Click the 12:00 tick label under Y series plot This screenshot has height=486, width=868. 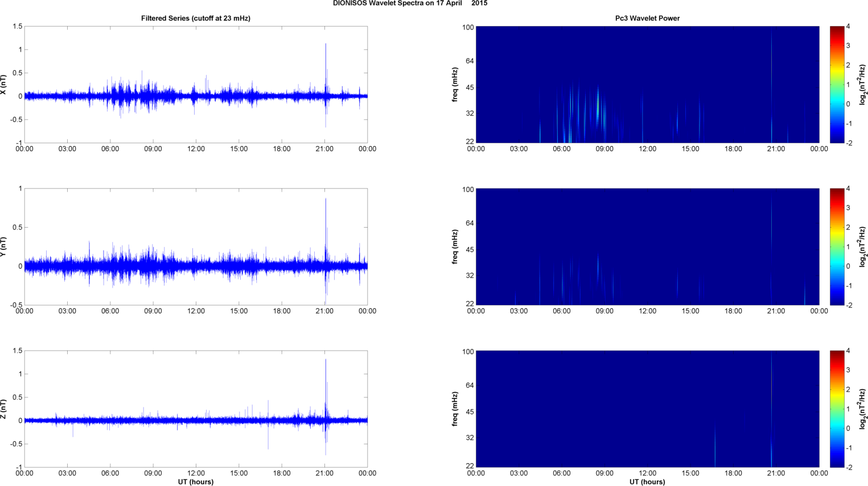click(x=196, y=311)
